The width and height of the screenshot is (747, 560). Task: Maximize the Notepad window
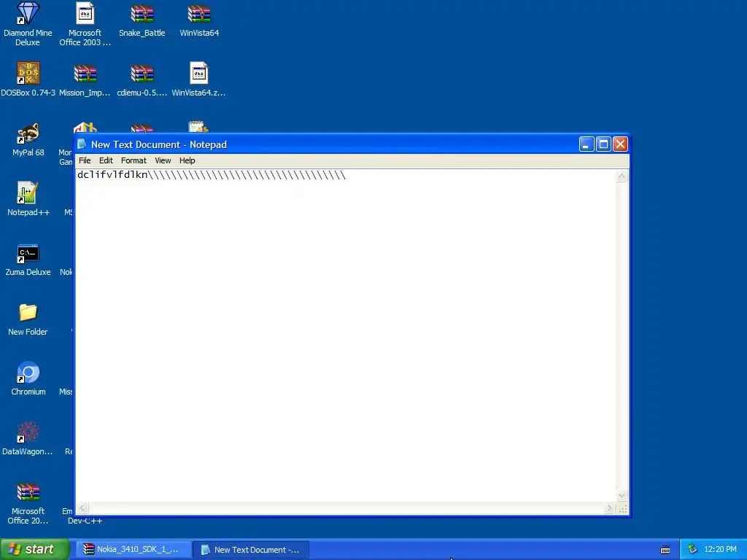click(603, 144)
